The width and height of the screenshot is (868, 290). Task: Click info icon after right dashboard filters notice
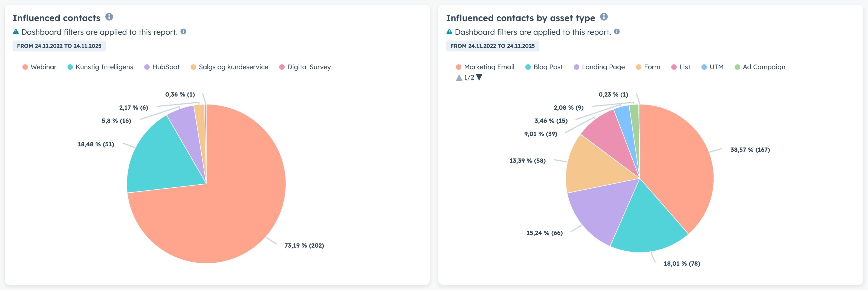coord(617,32)
